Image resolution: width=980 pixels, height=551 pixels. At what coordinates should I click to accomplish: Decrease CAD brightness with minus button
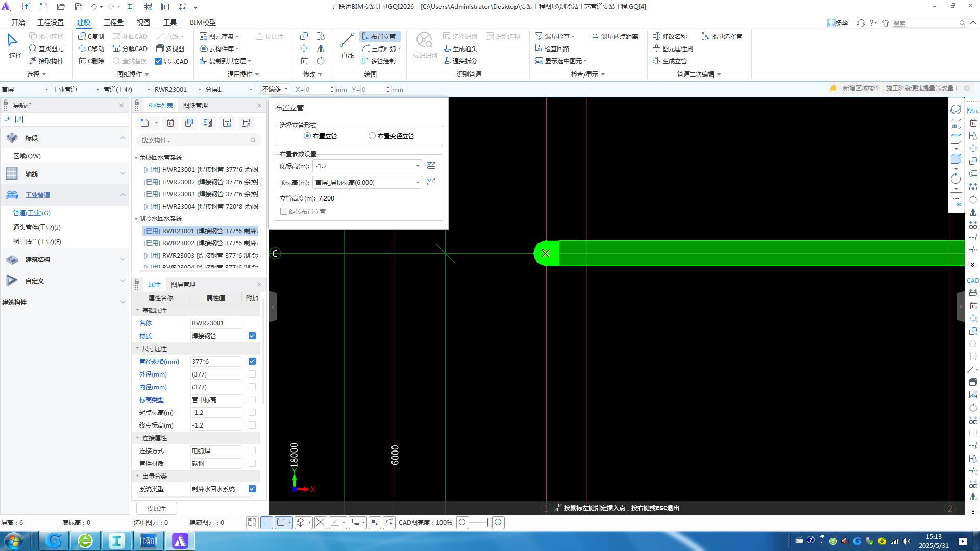[x=462, y=522]
